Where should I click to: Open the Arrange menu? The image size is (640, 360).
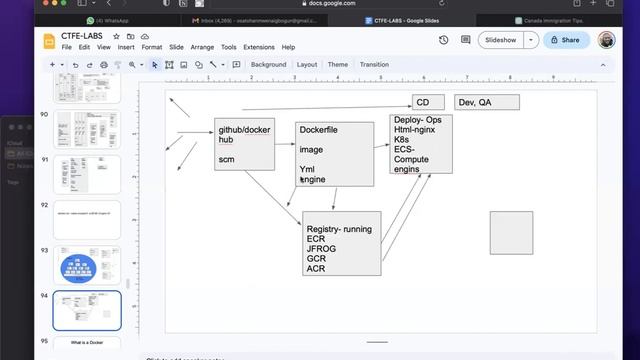(x=202, y=47)
